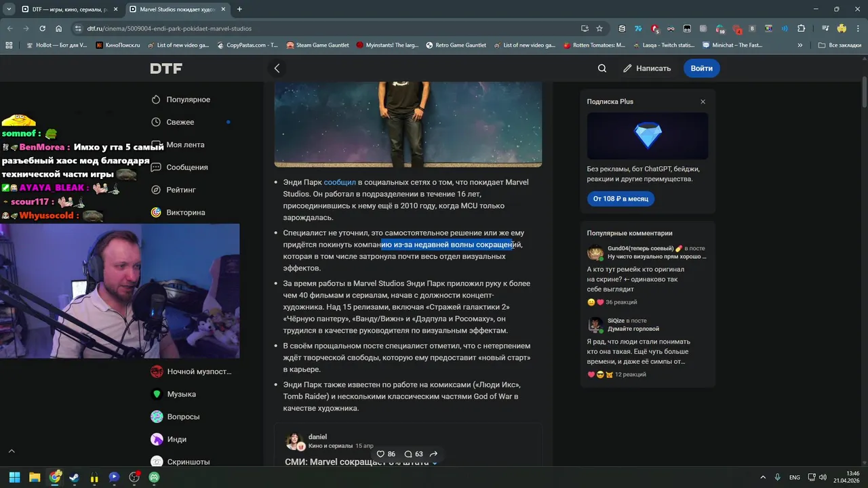Screen dimensions: 868x488
Task: Open File Explorer from the taskbar
Action: click(35, 477)
